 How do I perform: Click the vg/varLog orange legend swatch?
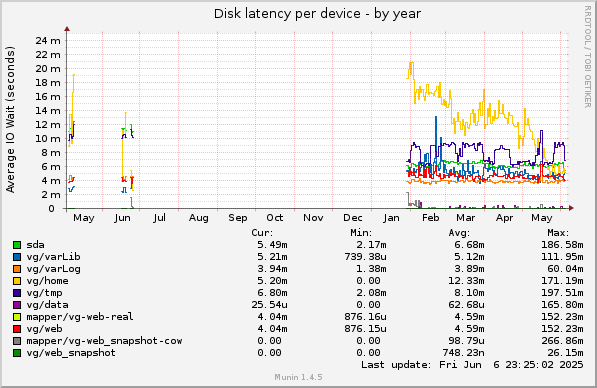[x=17, y=269]
